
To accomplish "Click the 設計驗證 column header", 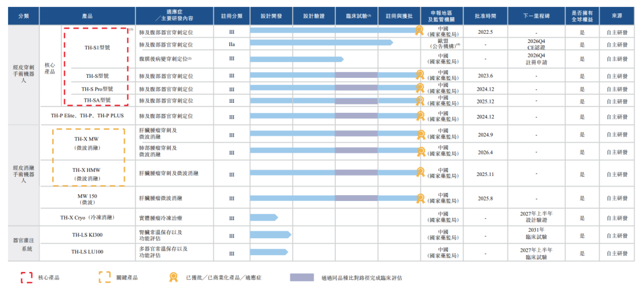I will [314, 16].
